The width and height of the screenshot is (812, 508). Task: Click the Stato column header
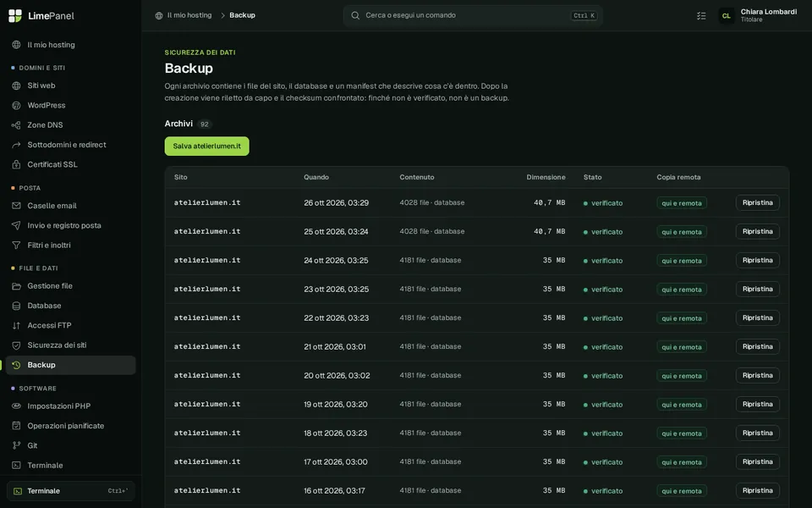tap(592, 177)
